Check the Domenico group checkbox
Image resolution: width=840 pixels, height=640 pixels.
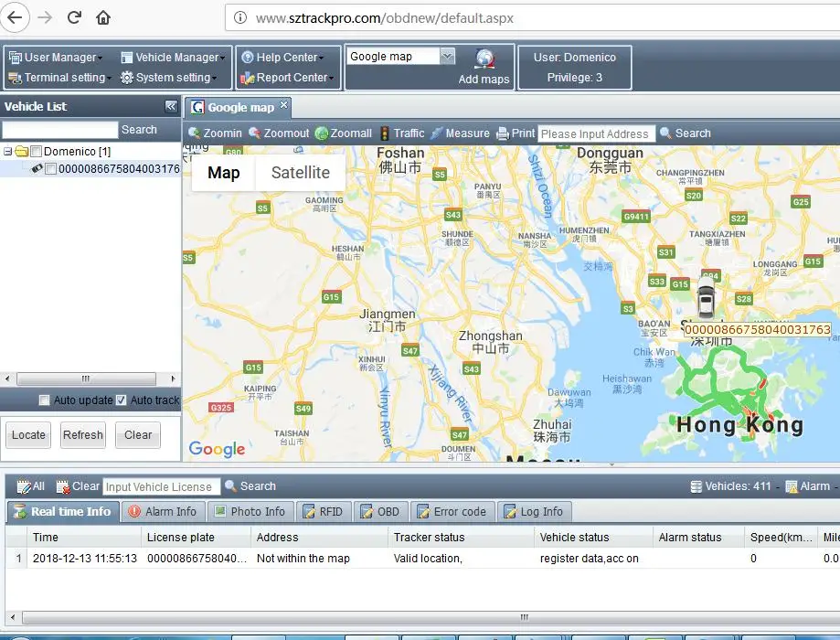(x=36, y=152)
